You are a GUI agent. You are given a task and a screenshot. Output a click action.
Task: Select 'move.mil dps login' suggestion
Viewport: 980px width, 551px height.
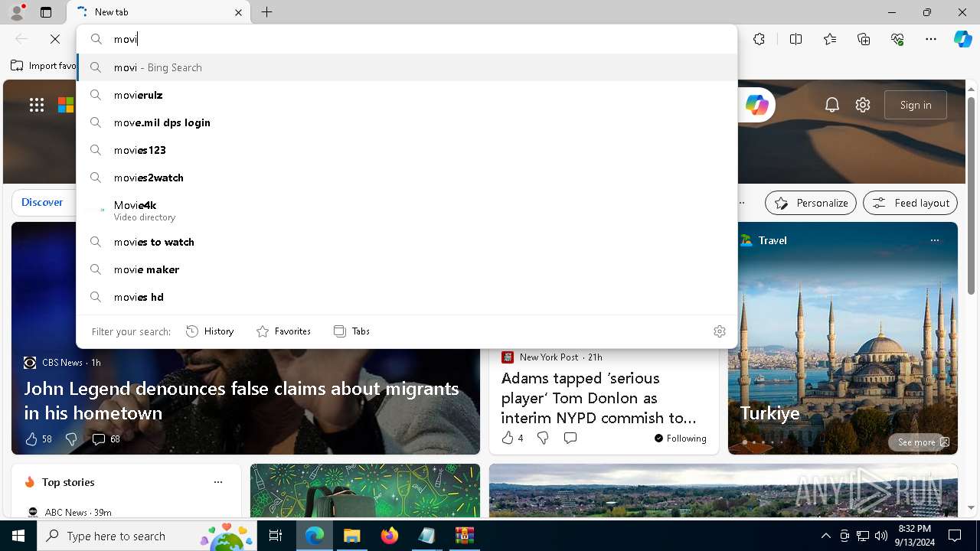pos(407,122)
